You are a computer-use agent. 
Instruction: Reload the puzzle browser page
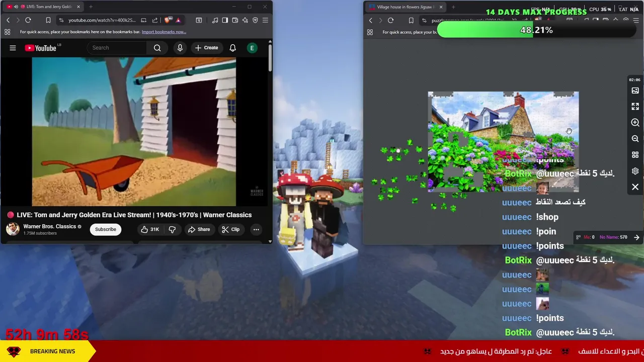click(x=390, y=21)
